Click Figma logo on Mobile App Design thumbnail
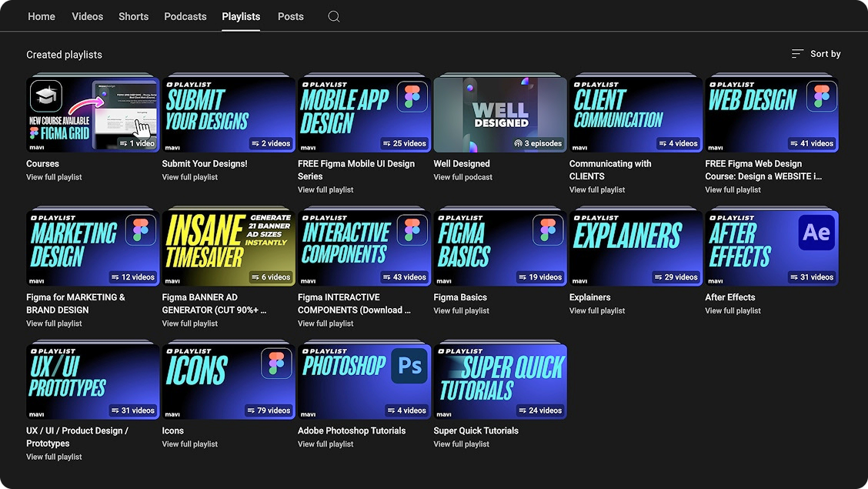This screenshot has width=868, height=489. [412, 97]
